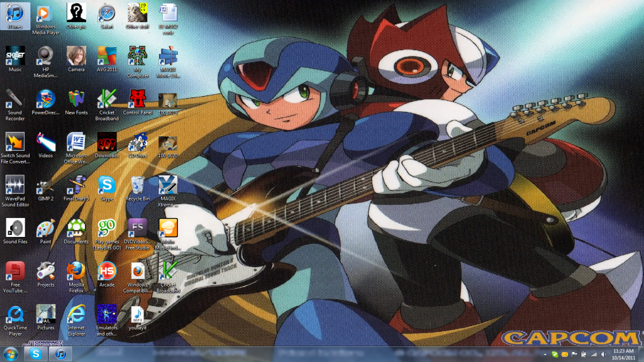644x362 pixels.
Task: Select the Recycle Bin icon
Action: (x=137, y=185)
